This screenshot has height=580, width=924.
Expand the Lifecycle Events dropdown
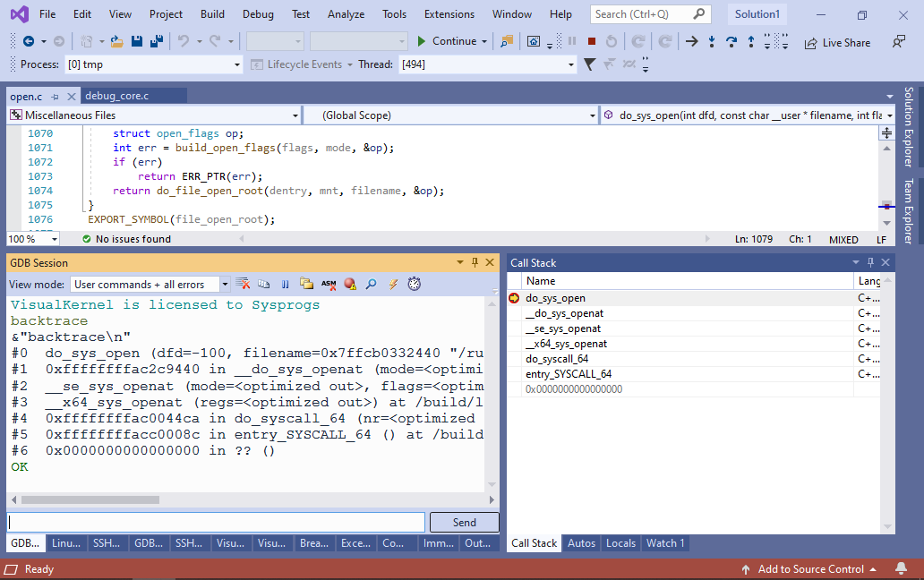pos(350,64)
